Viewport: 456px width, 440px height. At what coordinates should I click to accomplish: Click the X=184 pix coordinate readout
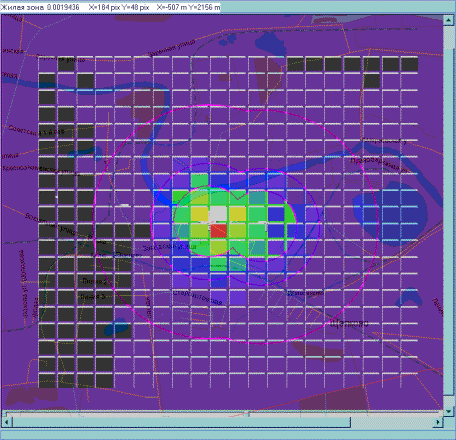(104, 7)
